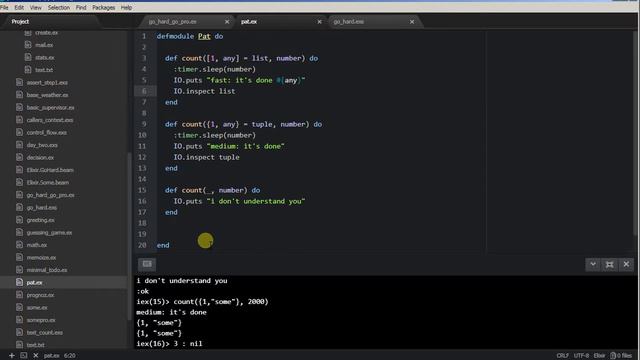Viewport: 640px width, 360px height.
Task: Click CRLF line ending selector
Action: [562, 356]
